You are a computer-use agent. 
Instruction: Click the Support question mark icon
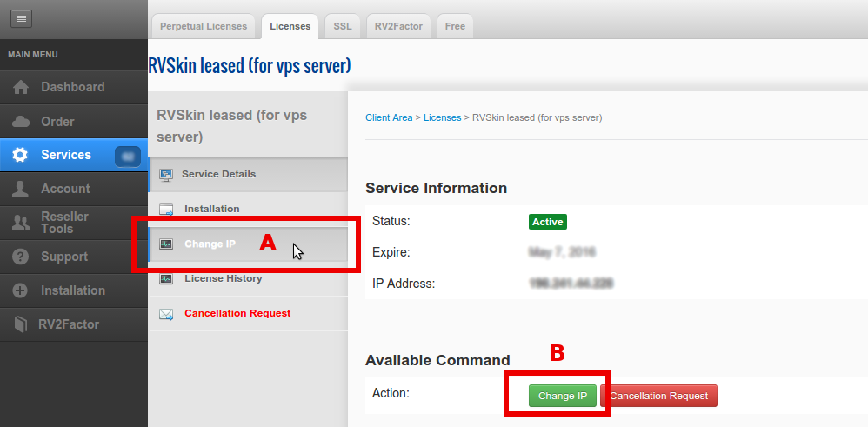click(21, 257)
